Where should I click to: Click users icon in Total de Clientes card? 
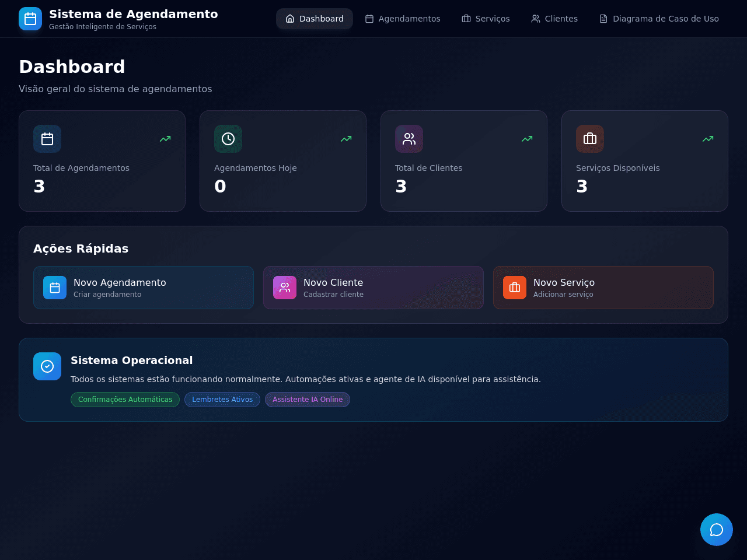(409, 139)
